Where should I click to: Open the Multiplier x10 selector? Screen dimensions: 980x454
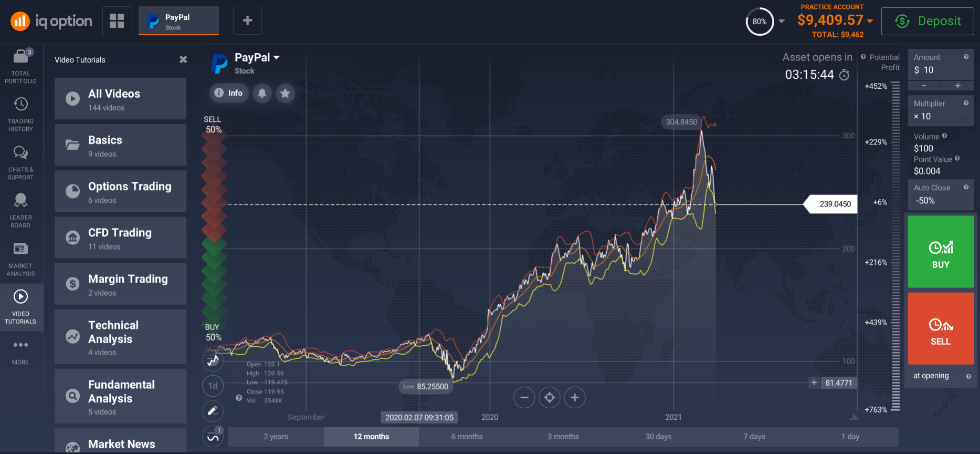pos(941,110)
